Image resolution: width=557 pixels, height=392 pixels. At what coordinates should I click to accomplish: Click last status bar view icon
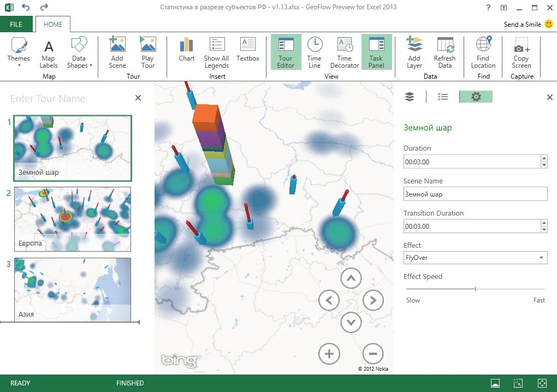click(542, 383)
